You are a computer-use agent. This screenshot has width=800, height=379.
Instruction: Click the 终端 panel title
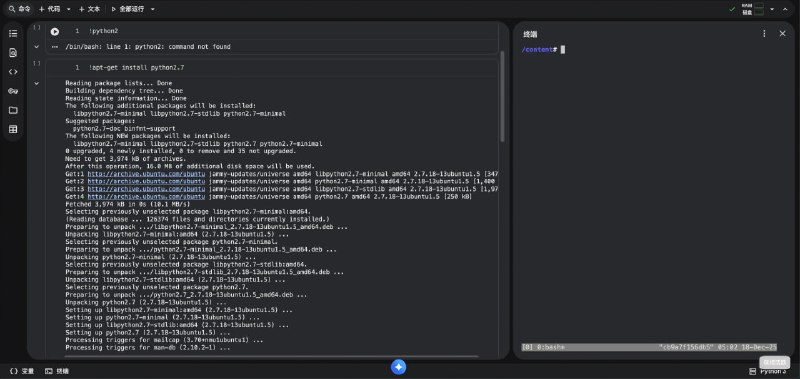coord(530,35)
